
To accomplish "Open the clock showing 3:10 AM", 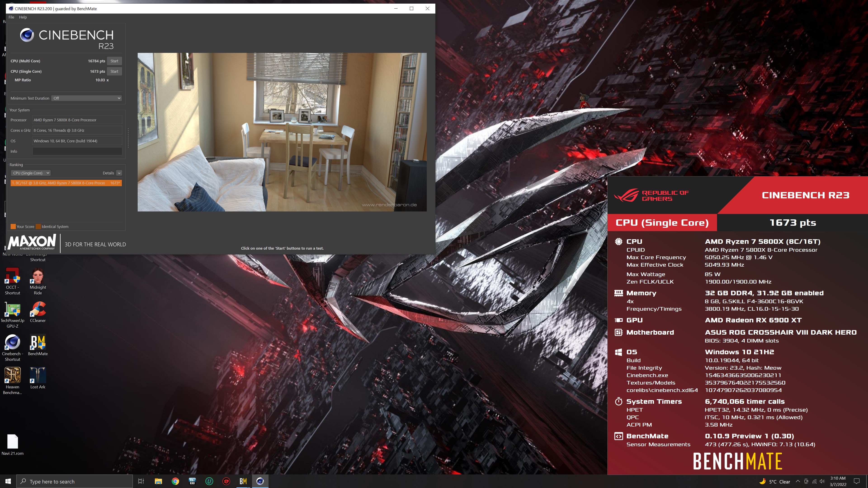I will [x=838, y=481].
